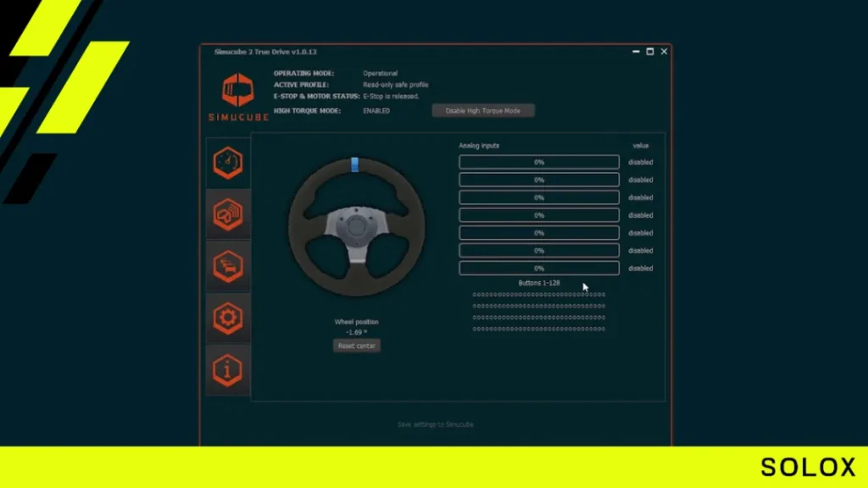This screenshot has width=868, height=488.
Task: Click the 'value' column header
Action: (641, 146)
